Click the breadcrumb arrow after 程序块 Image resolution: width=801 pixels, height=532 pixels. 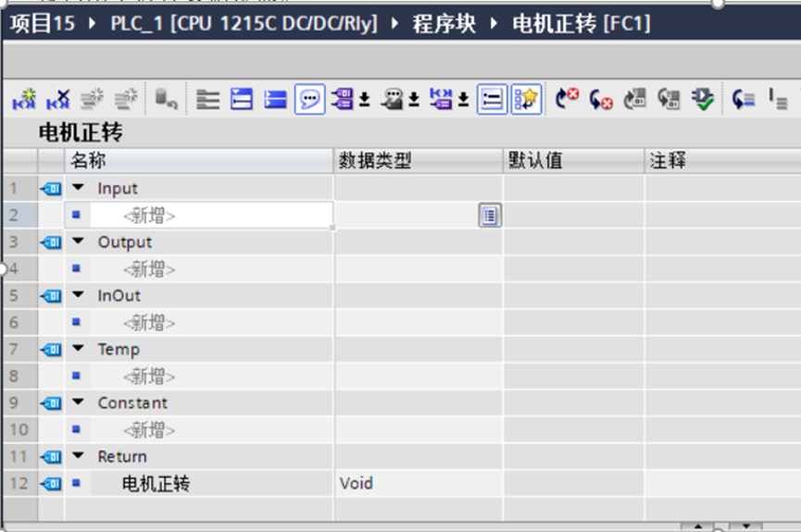494,23
